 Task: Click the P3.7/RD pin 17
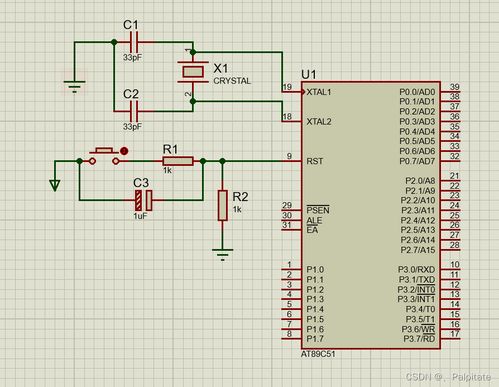[x=450, y=339]
